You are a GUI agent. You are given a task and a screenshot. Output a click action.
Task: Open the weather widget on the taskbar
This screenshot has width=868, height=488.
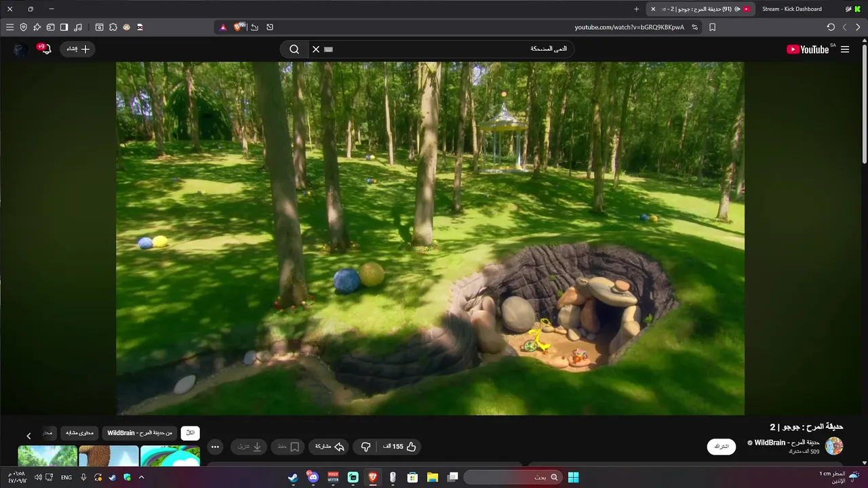pos(840,477)
